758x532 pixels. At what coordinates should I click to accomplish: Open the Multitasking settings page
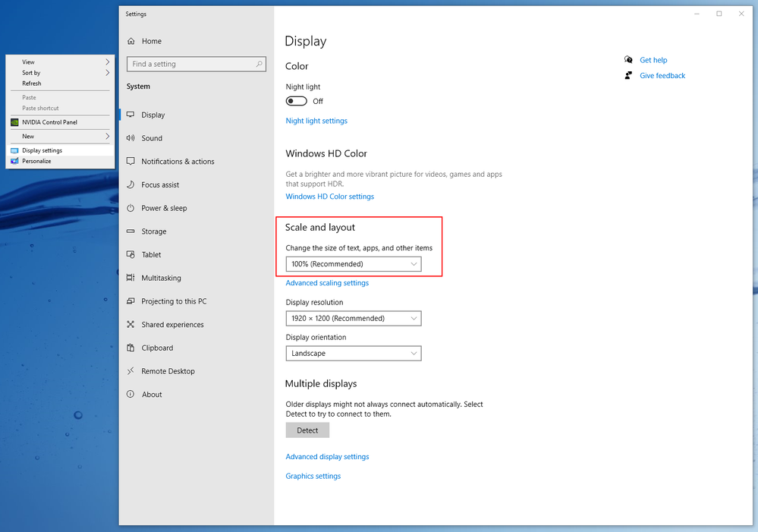197,278
